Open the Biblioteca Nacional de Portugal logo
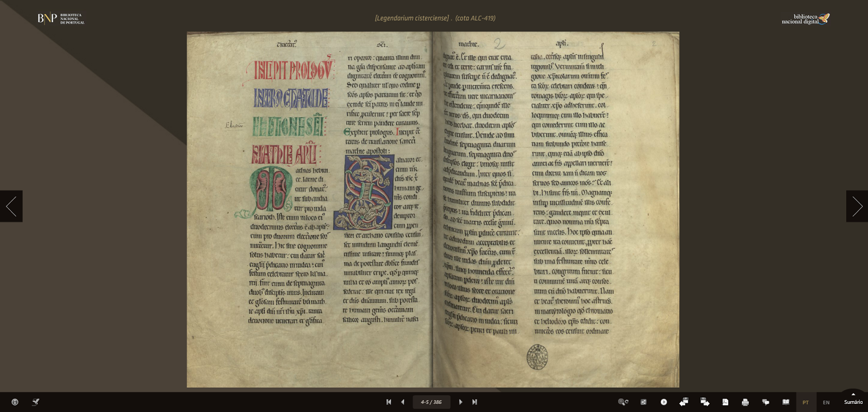Viewport: 868px width, 412px height. [61, 18]
